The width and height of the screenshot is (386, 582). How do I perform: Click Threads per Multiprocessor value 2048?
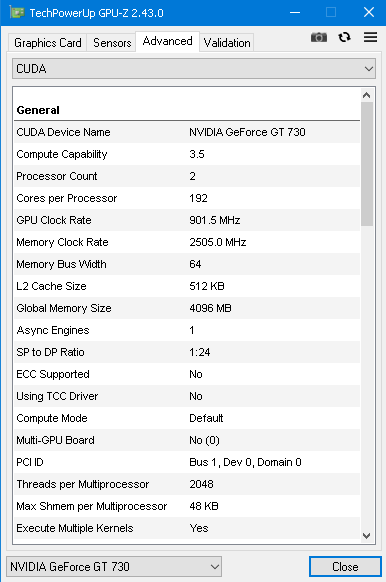click(201, 484)
